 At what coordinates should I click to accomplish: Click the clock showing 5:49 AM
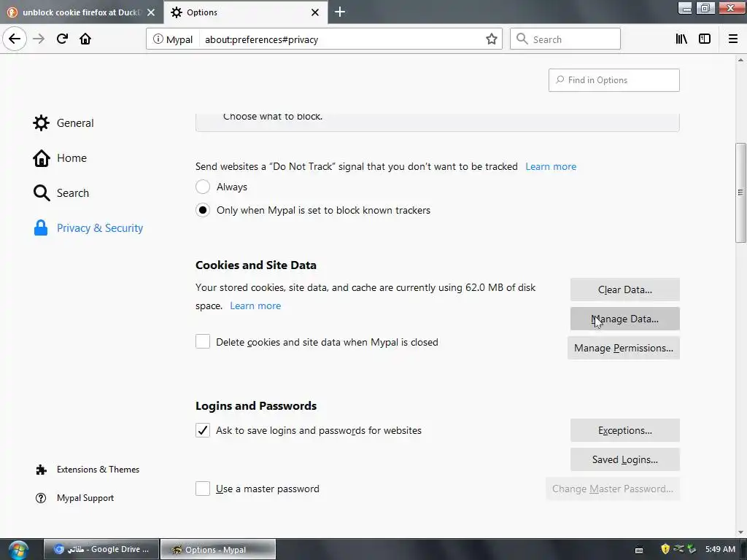tap(720, 549)
